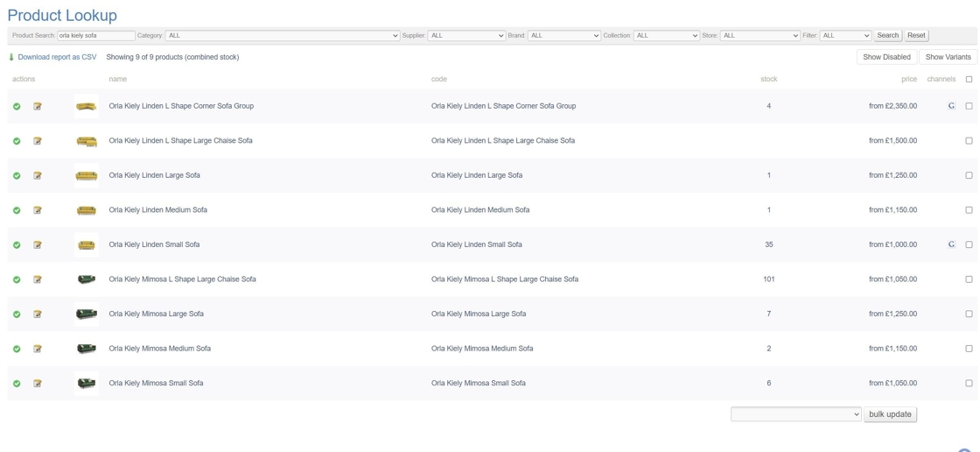This screenshot has width=980, height=452.
Task: Open thumbnail of Mimosa Small Sofa
Action: coord(87,383)
